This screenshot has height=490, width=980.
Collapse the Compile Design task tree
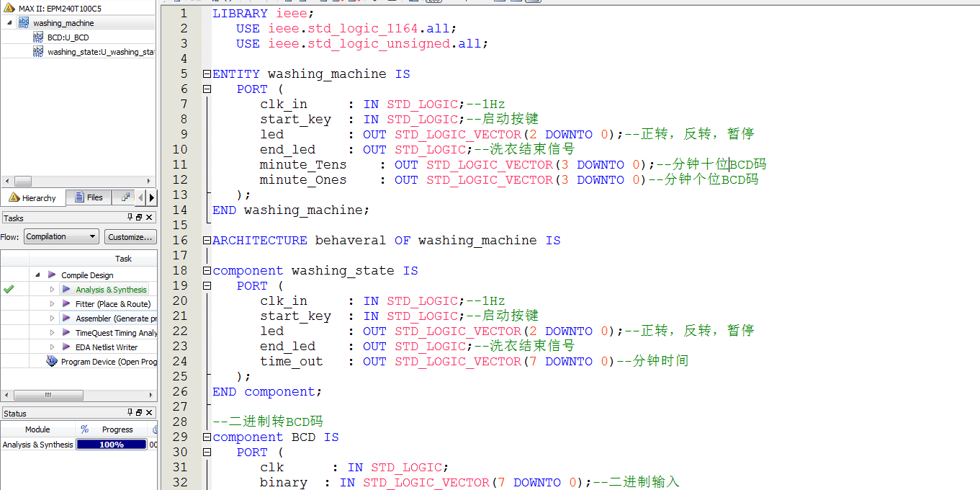coord(37,275)
